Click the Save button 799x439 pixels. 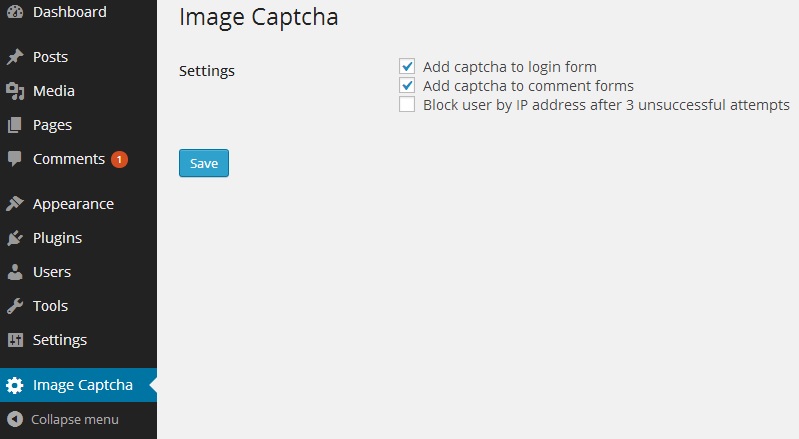coord(204,163)
